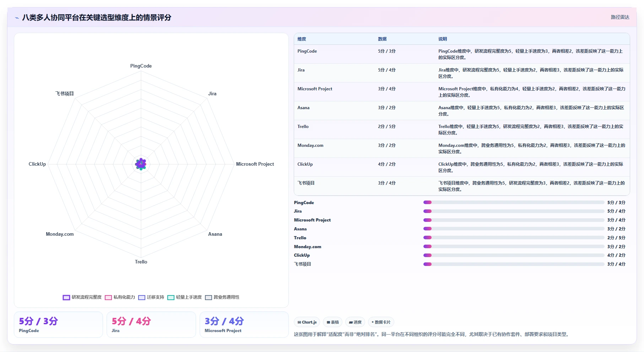
Task: Open the Microsoft Project 3分 / 4分 stat card
Action: point(244,325)
